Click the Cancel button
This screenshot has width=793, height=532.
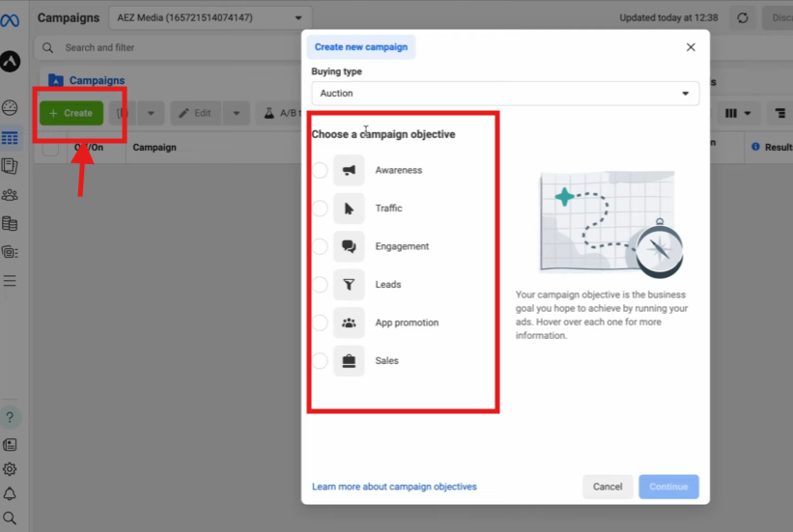(x=608, y=487)
